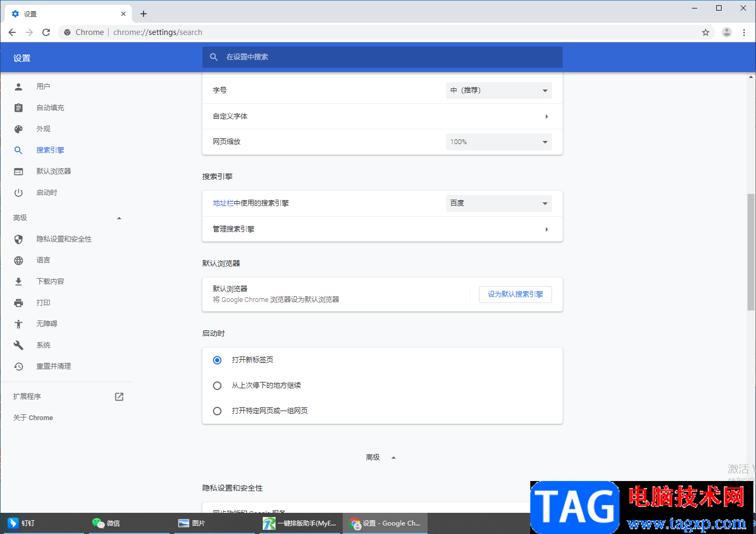Click the 打印 printer icon
Viewport: 756px width, 534px height.
coord(19,302)
